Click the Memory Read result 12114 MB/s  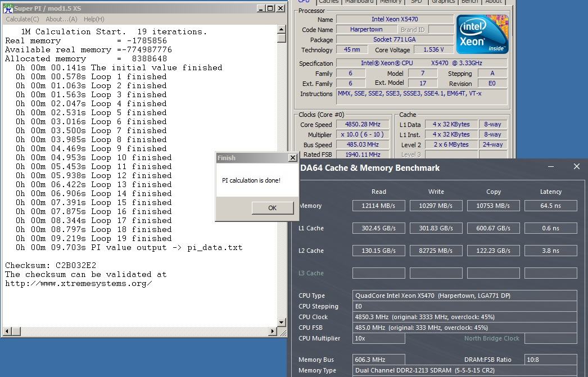pyautogui.click(x=379, y=206)
